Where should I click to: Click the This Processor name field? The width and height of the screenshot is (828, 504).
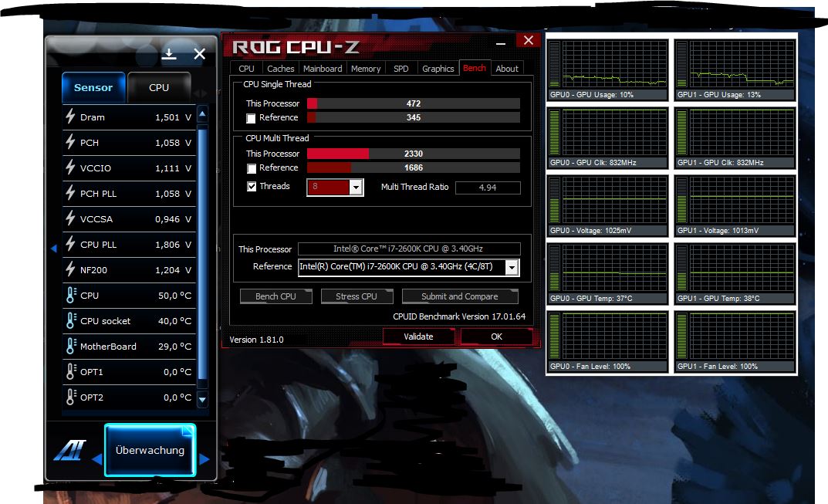(x=409, y=249)
